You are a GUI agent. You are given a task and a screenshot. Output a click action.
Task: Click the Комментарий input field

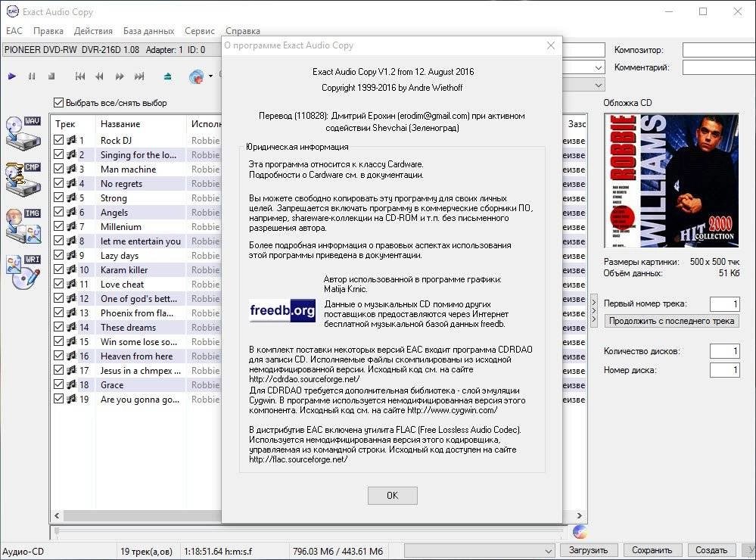720,67
